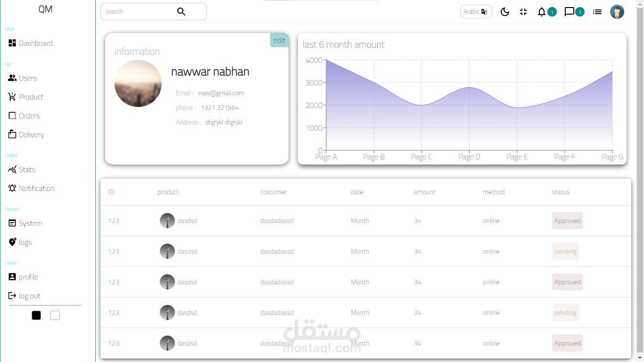The width and height of the screenshot is (644, 362).
Task: Click the Delivery icon in sidebar
Action: (x=12, y=134)
